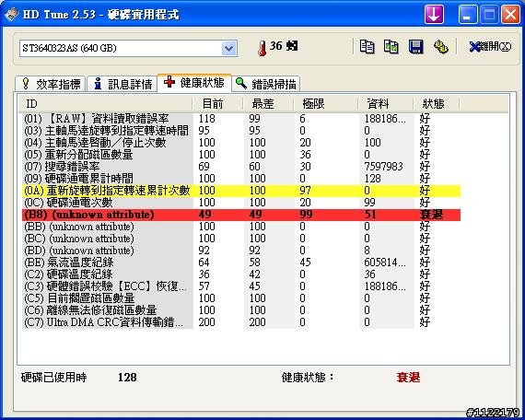Select the (07) 搜尋錯誤率 row
This screenshot has width=525, height=420.
(241, 167)
